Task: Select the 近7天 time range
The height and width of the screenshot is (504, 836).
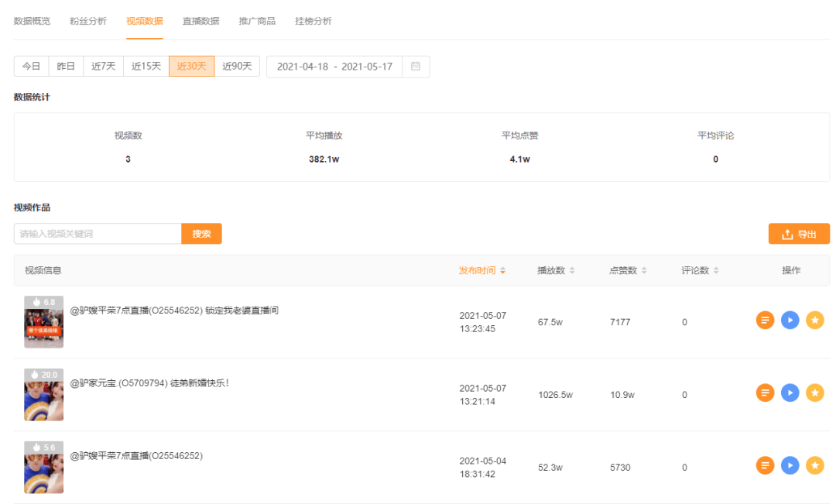Action: pyautogui.click(x=103, y=67)
